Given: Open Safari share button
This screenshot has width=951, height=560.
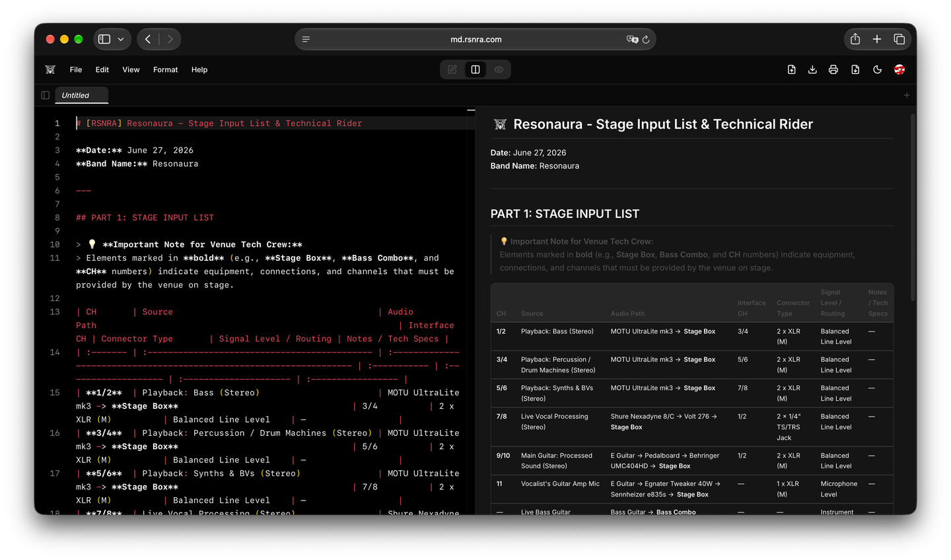Looking at the screenshot, I should tap(855, 39).
